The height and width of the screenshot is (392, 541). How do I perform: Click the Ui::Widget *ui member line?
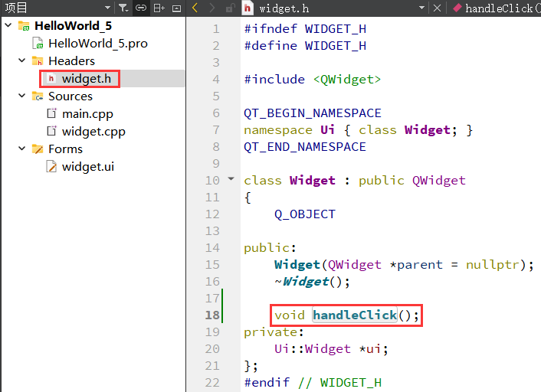coord(331,349)
